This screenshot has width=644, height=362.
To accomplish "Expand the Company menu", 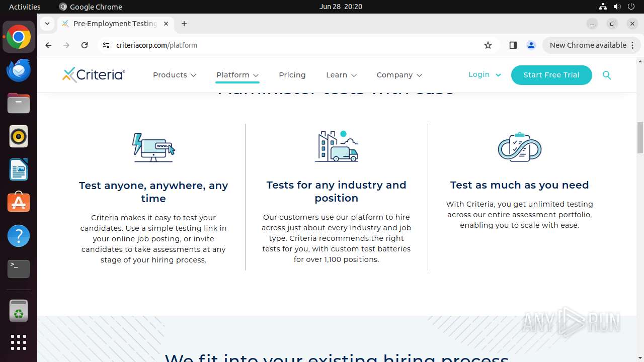I will [x=399, y=75].
